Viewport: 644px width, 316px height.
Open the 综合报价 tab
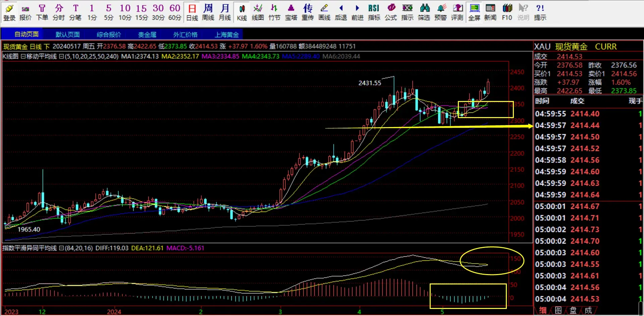point(109,35)
